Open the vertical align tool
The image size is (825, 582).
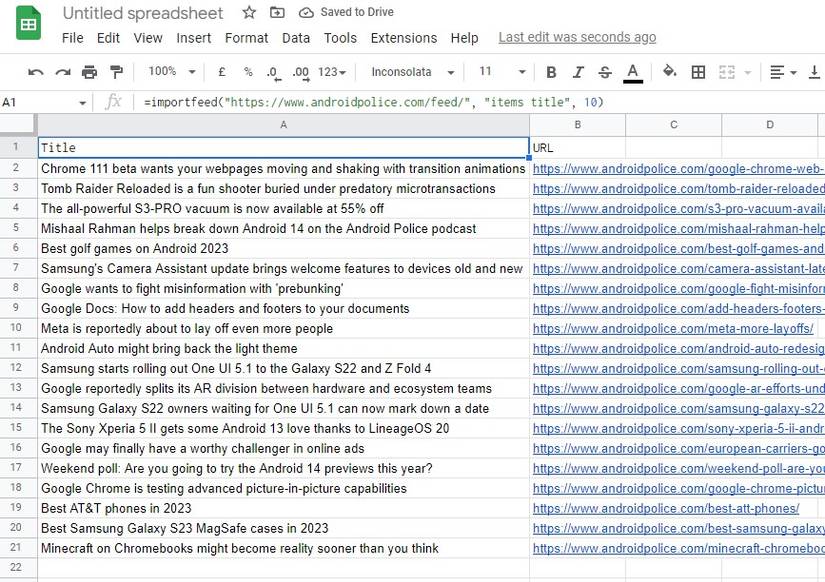click(x=814, y=72)
